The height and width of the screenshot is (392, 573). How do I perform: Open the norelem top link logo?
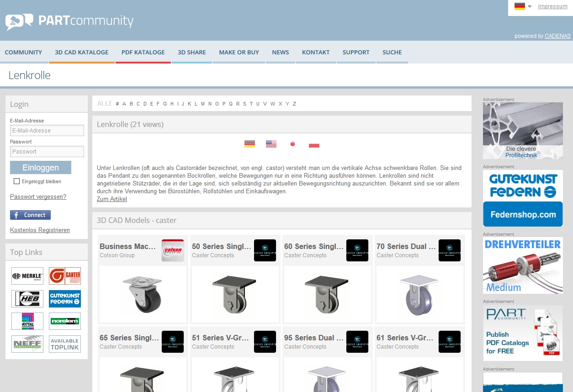point(65,321)
